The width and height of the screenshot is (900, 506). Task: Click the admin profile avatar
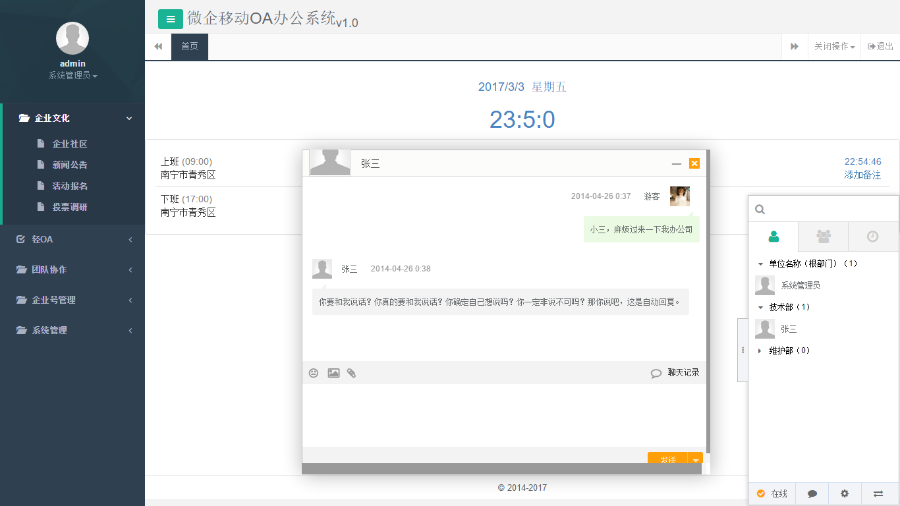tap(72, 38)
